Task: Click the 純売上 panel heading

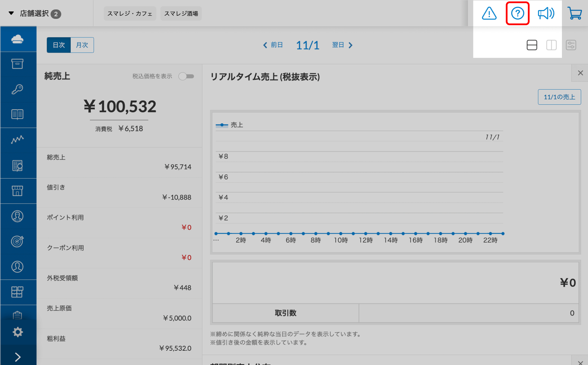Action: [57, 76]
